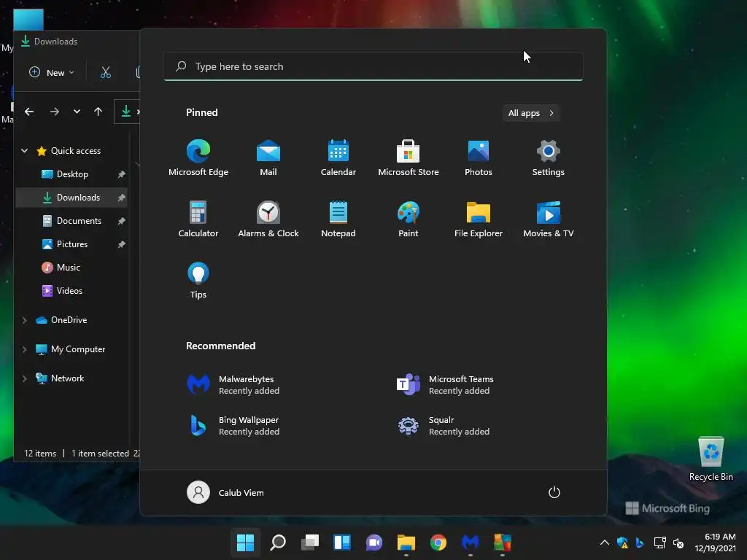The height and width of the screenshot is (560, 747).
Task: Open Malwarebytes on the taskbar
Action: (471, 542)
